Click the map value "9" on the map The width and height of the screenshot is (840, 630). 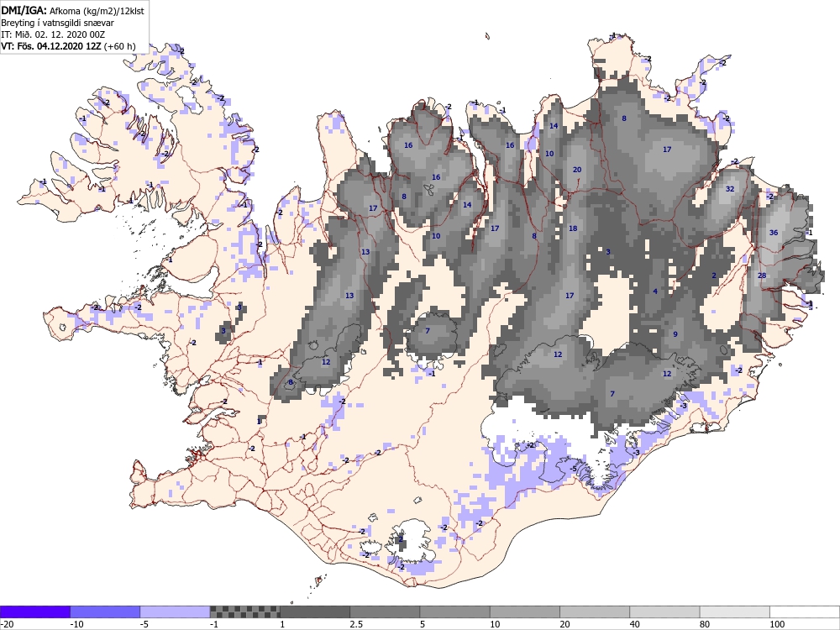[675, 334]
